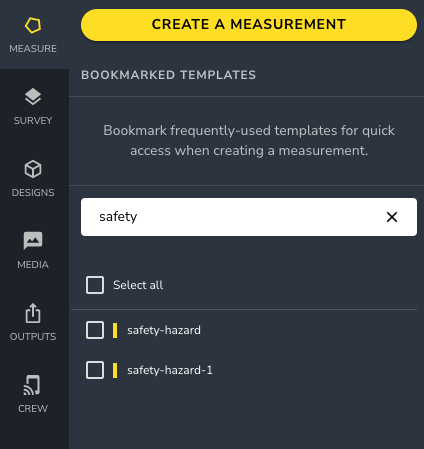This screenshot has width=424, height=449.
Task: Tick the Select all checkbox
Action: click(95, 285)
